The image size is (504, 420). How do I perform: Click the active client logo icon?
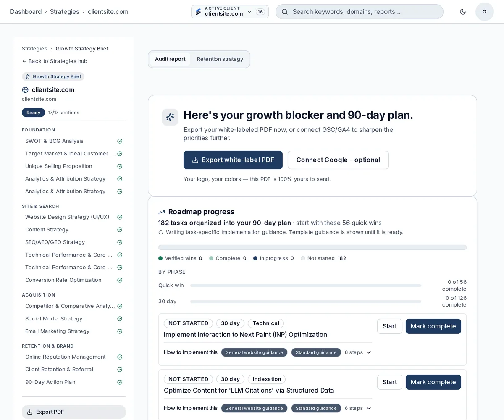point(198,12)
